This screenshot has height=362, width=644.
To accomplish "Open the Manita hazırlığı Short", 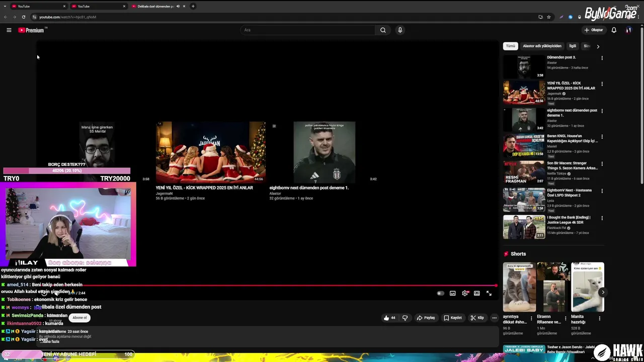I will click(588, 287).
